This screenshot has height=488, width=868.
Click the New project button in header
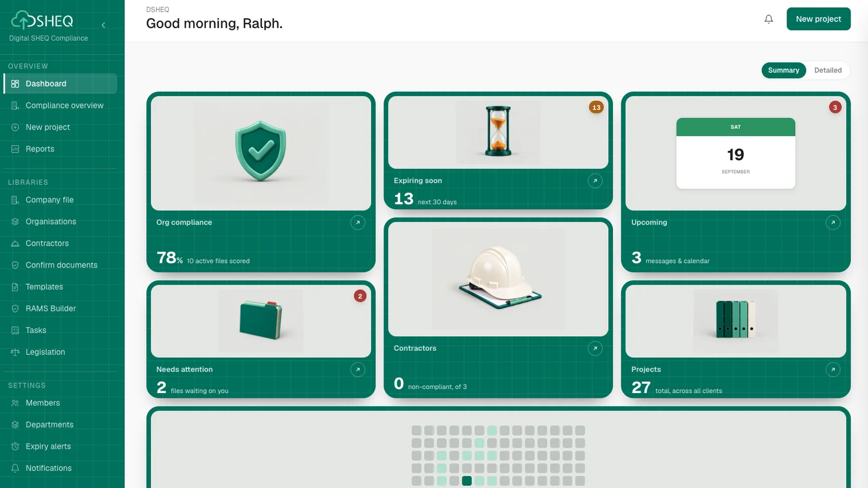point(818,19)
